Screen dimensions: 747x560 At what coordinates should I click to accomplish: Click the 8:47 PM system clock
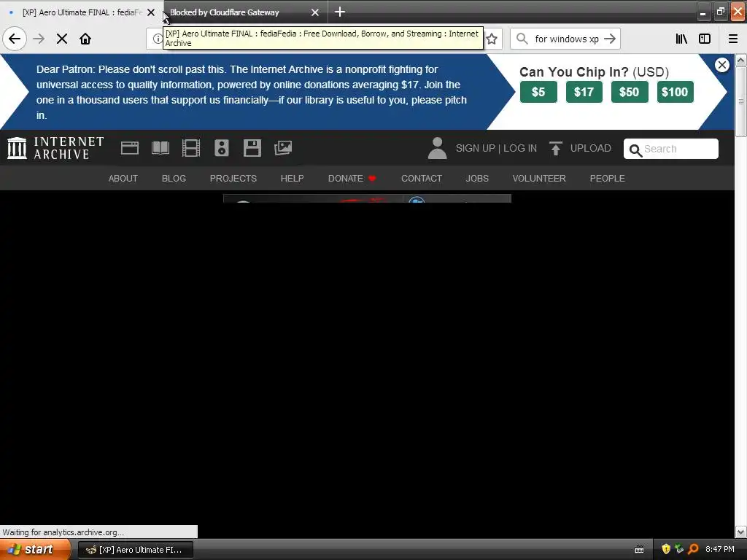(x=720, y=550)
